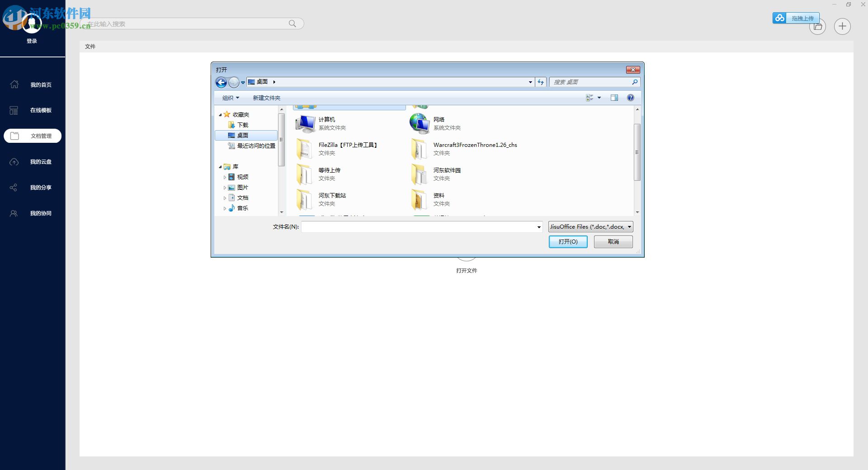The width and height of the screenshot is (868, 470).
Task: Toggle the preview pane in dialog
Action: pyautogui.click(x=614, y=98)
